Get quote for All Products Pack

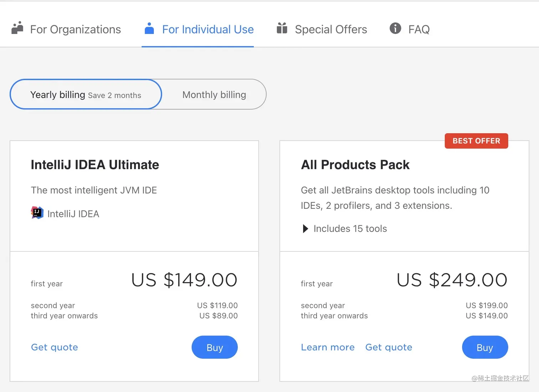coord(389,347)
